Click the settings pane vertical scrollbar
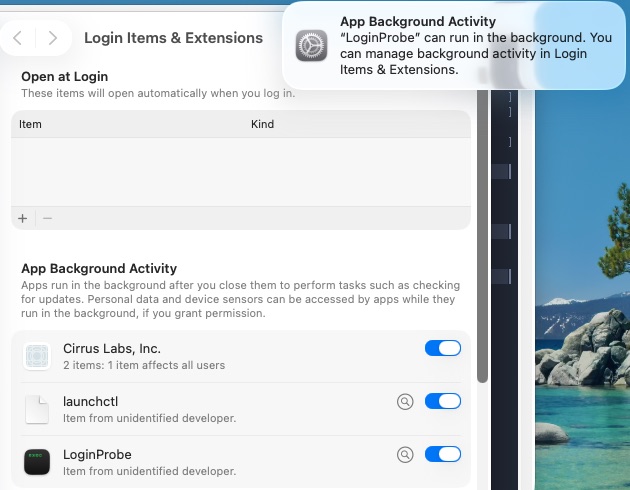The height and width of the screenshot is (490, 630). [483, 236]
